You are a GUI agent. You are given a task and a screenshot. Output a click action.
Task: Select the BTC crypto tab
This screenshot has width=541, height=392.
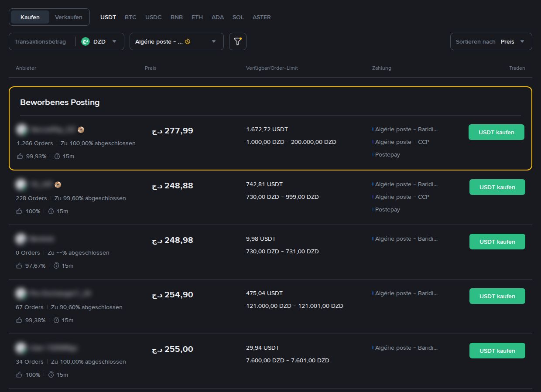pyautogui.click(x=130, y=17)
